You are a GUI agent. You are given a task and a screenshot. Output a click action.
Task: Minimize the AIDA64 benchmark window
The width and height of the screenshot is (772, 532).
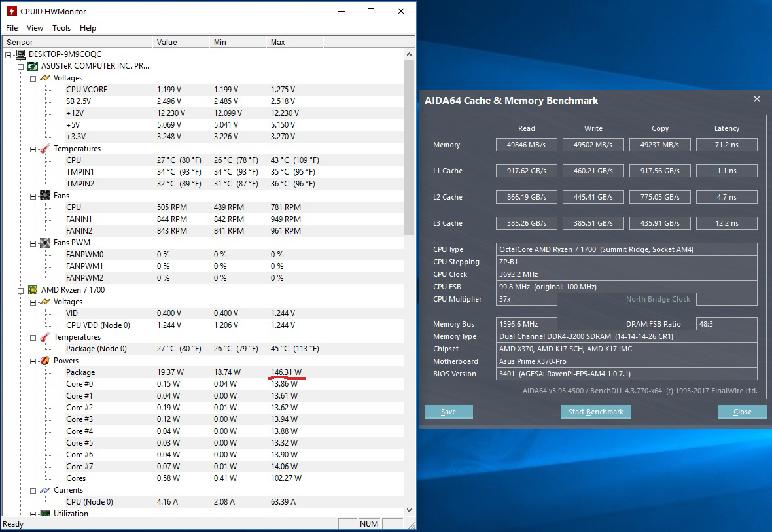tap(727, 99)
